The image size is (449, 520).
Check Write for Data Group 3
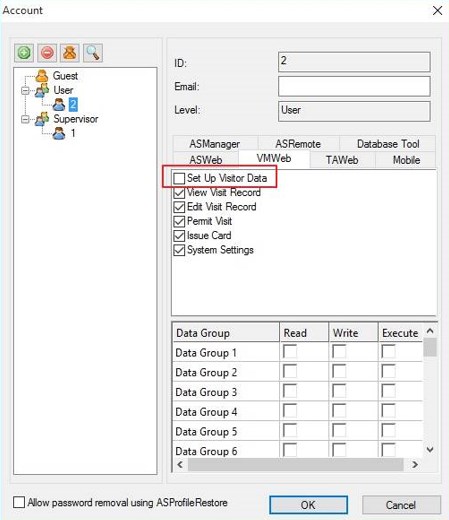click(339, 391)
